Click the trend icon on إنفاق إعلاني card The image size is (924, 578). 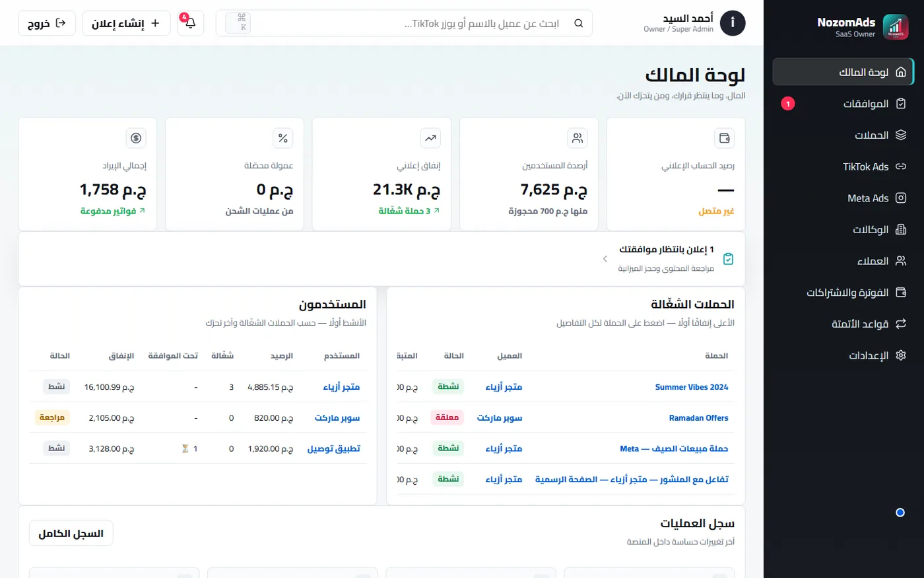[430, 138]
